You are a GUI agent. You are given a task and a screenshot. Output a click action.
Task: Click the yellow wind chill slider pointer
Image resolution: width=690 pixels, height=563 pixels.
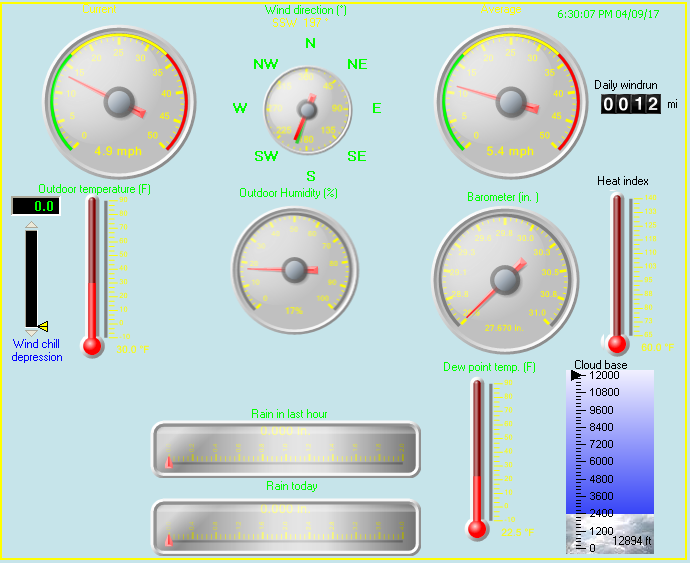click(43, 326)
